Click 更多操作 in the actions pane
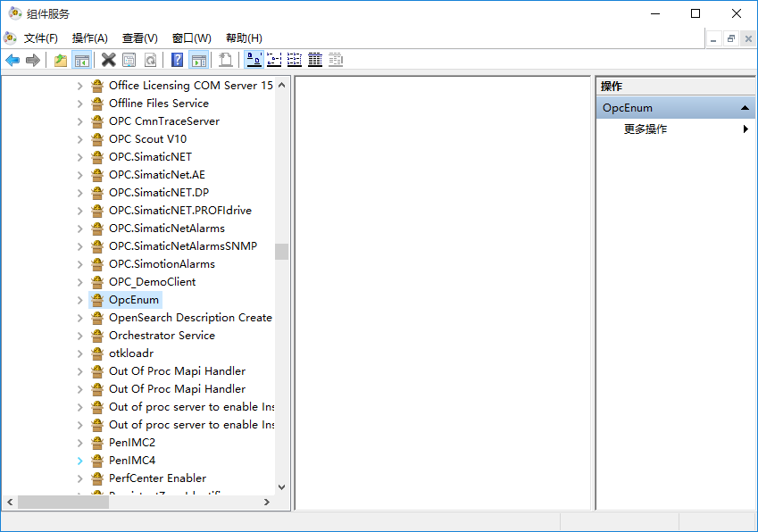758x532 pixels. click(x=646, y=129)
